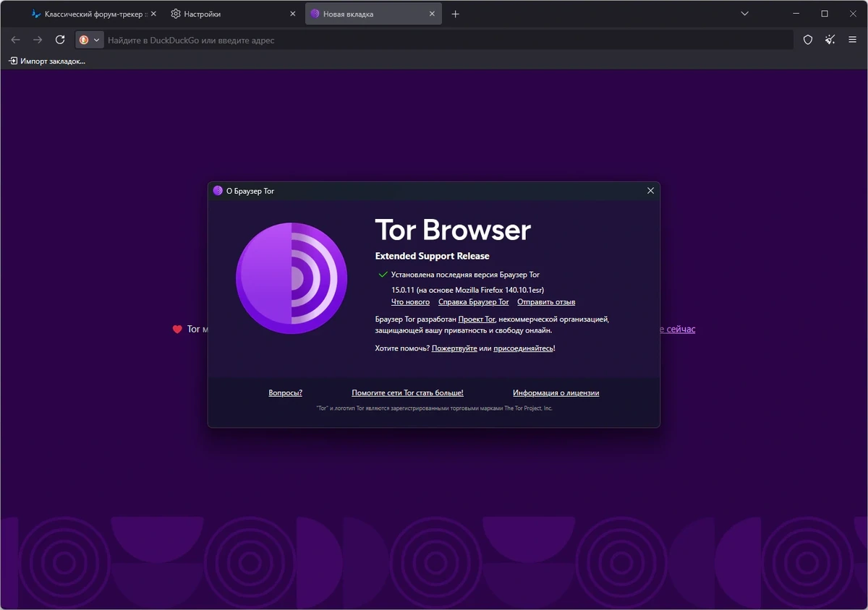Reload the current page

(60, 40)
